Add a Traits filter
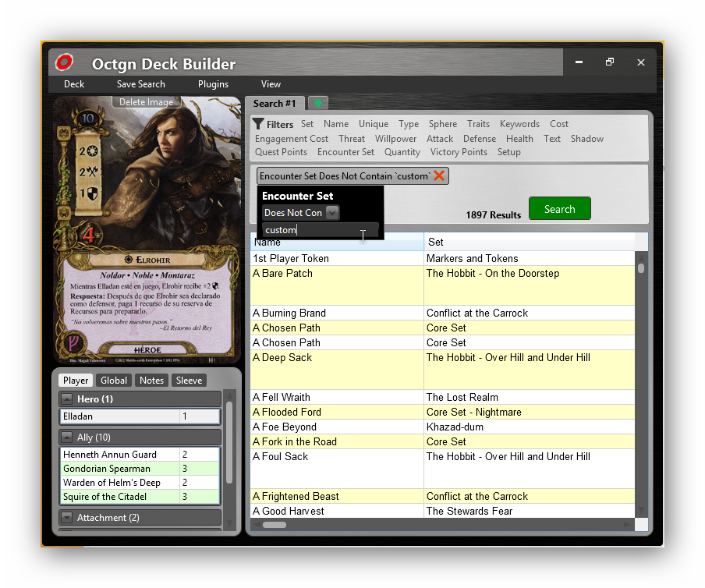This screenshot has height=588, width=705. [478, 124]
